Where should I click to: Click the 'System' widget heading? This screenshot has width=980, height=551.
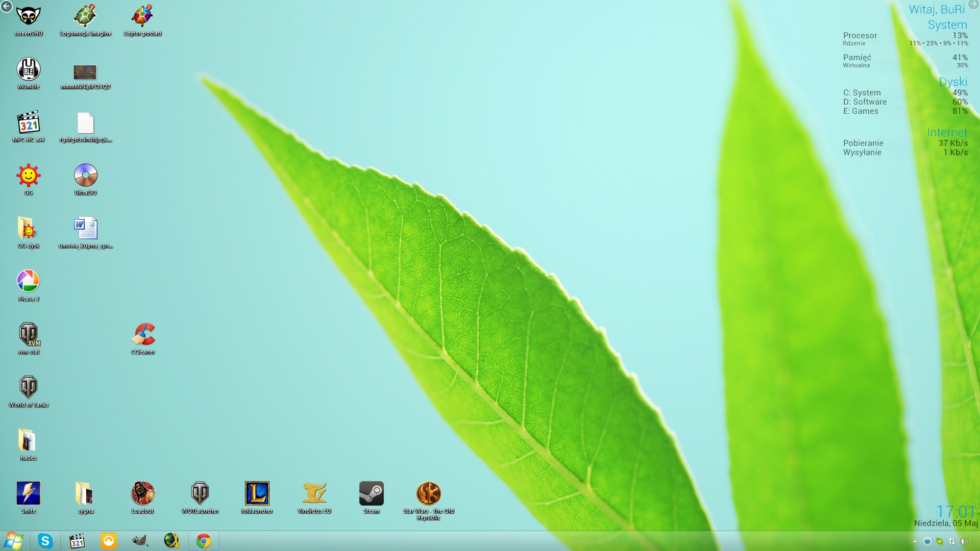(x=947, y=25)
